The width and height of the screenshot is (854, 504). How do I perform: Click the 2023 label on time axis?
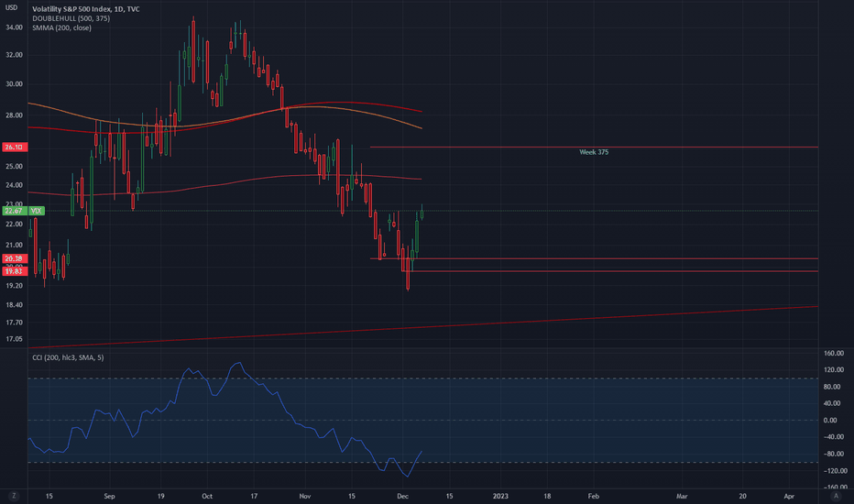(500, 497)
